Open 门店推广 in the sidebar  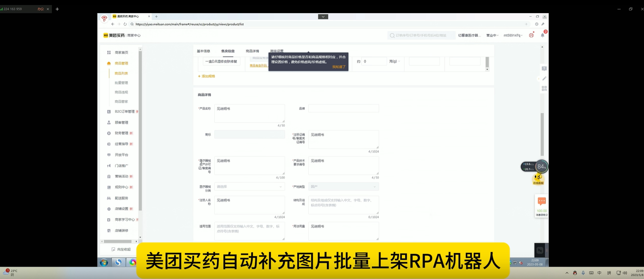coord(121,166)
